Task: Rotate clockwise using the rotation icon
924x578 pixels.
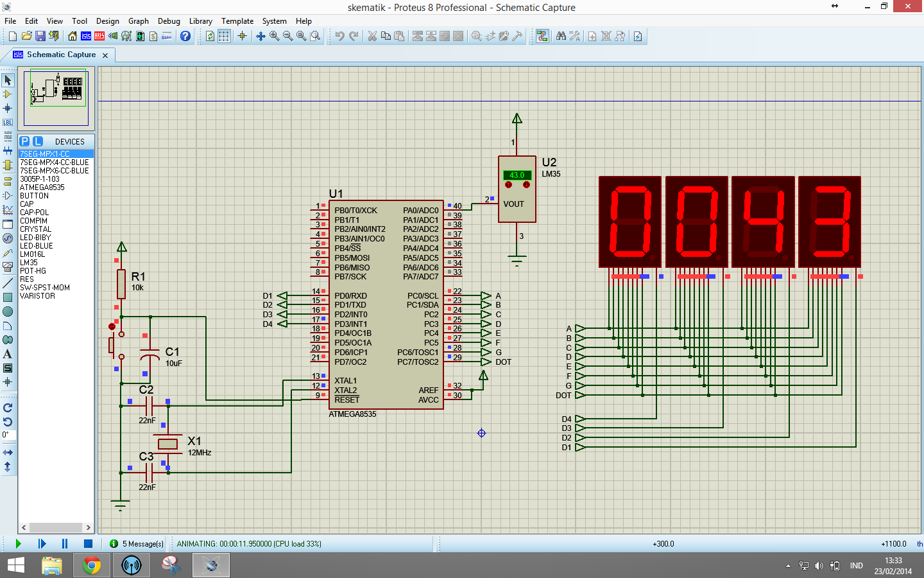Action: coord(8,408)
